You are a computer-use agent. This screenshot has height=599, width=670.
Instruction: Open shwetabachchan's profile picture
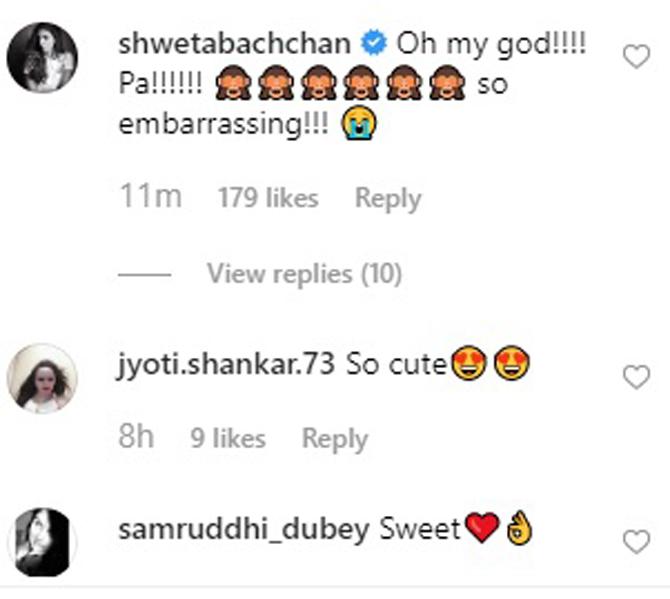pyautogui.click(x=42, y=58)
